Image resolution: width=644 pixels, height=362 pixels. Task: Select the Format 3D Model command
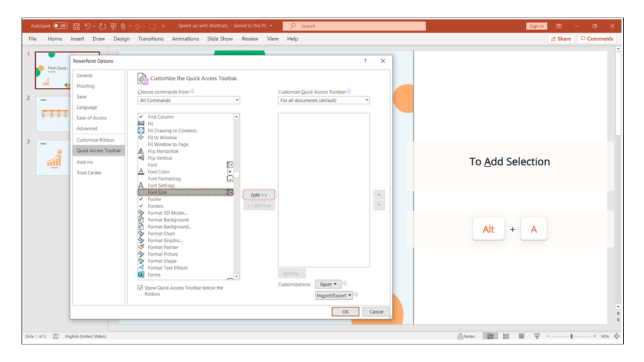[165, 212]
